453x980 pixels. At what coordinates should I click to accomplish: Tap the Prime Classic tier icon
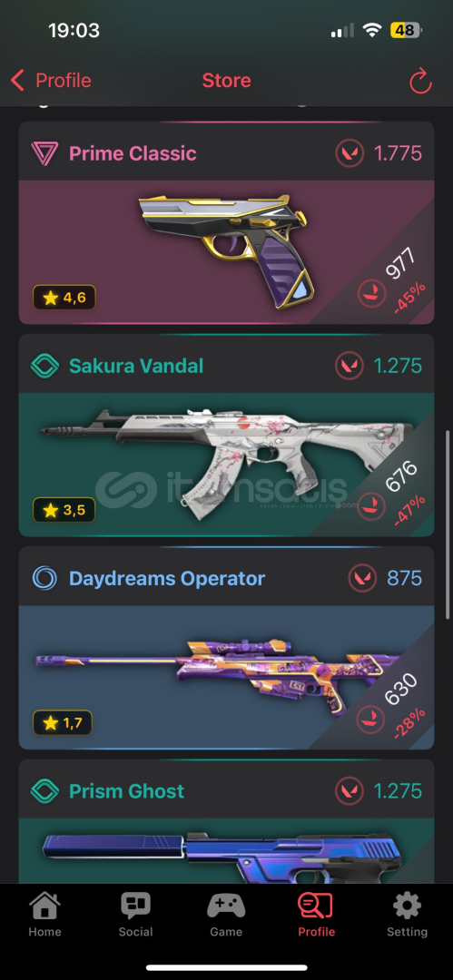(44, 153)
